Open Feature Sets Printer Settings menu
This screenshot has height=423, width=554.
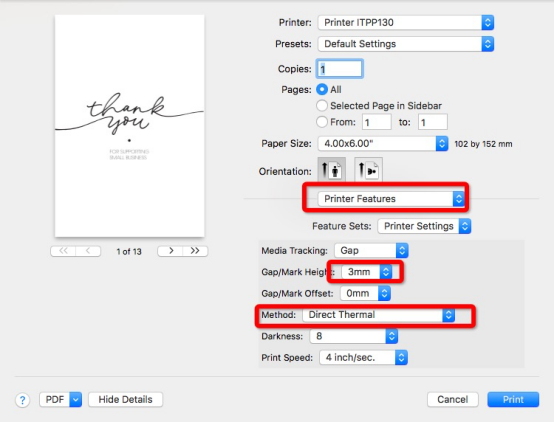[424, 226]
